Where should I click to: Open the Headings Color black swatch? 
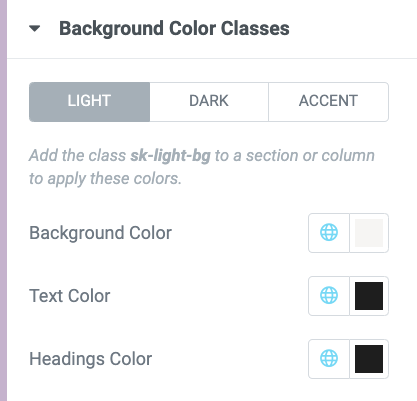[369, 359]
